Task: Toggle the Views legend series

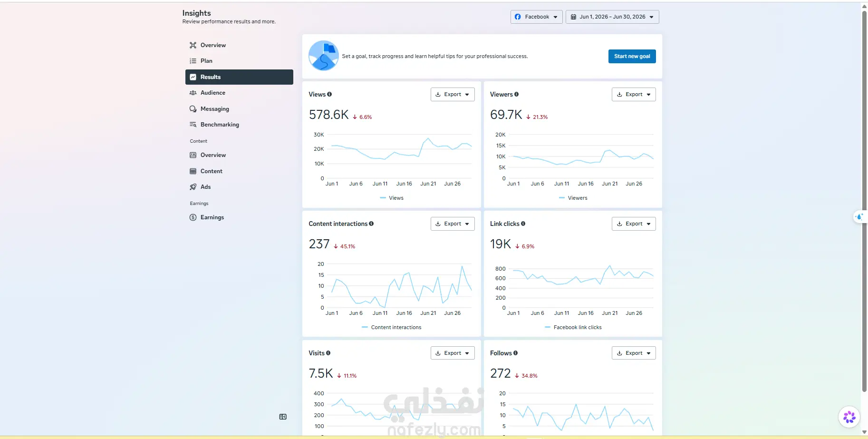Action: [x=392, y=198]
